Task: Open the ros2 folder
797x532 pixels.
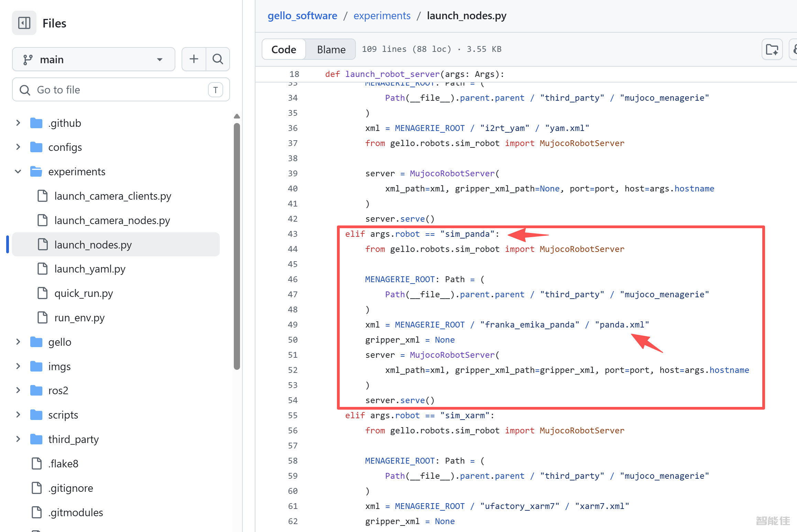Action: pos(58,390)
